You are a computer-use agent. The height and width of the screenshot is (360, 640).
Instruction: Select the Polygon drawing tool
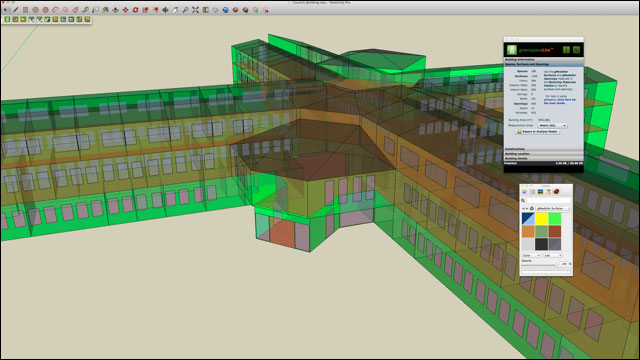(45, 10)
